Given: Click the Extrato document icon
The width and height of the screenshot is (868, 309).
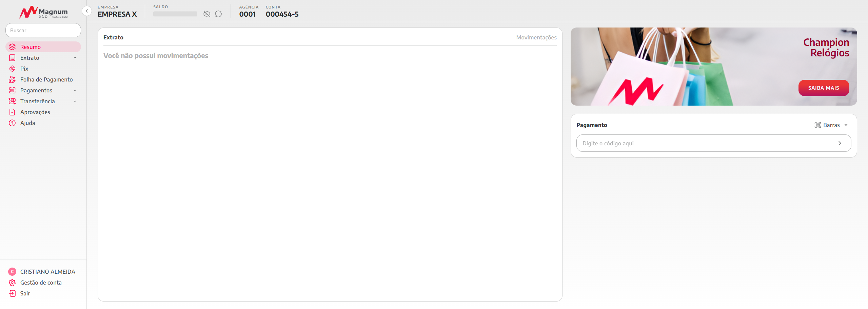Looking at the screenshot, I should coord(12,58).
